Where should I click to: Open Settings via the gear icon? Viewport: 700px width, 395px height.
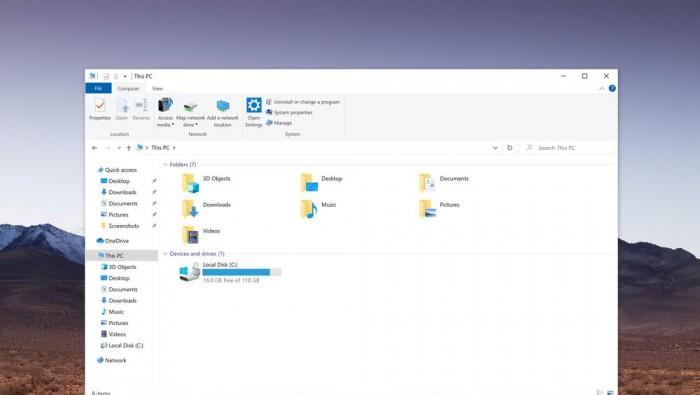pyautogui.click(x=254, y=105)
